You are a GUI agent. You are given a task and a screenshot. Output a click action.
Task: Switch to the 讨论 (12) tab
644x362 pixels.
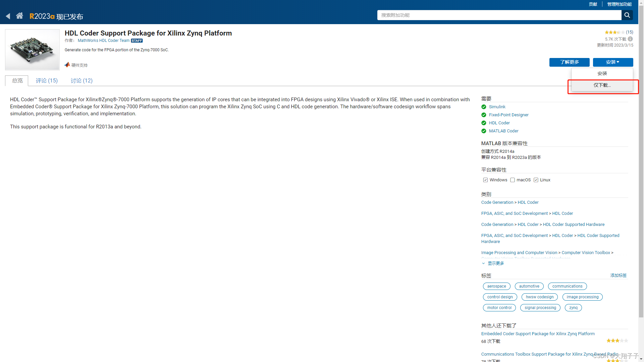coord(82,81)
